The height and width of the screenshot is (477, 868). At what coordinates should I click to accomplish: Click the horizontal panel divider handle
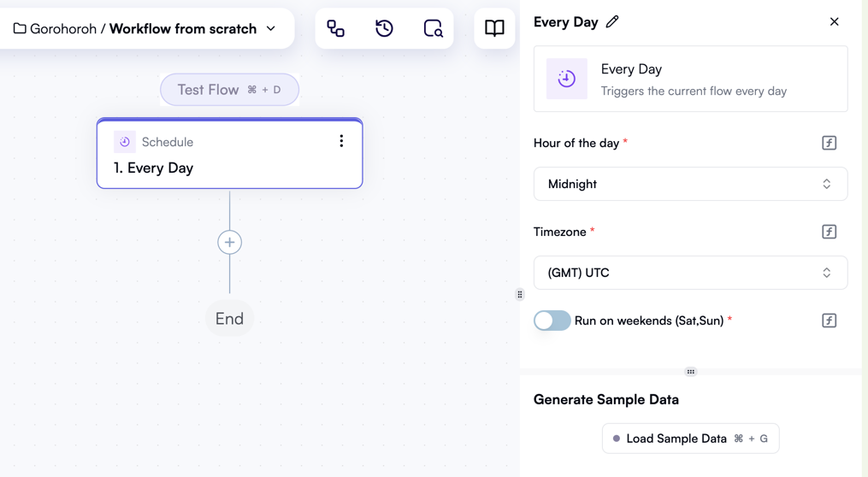(690, 372)
